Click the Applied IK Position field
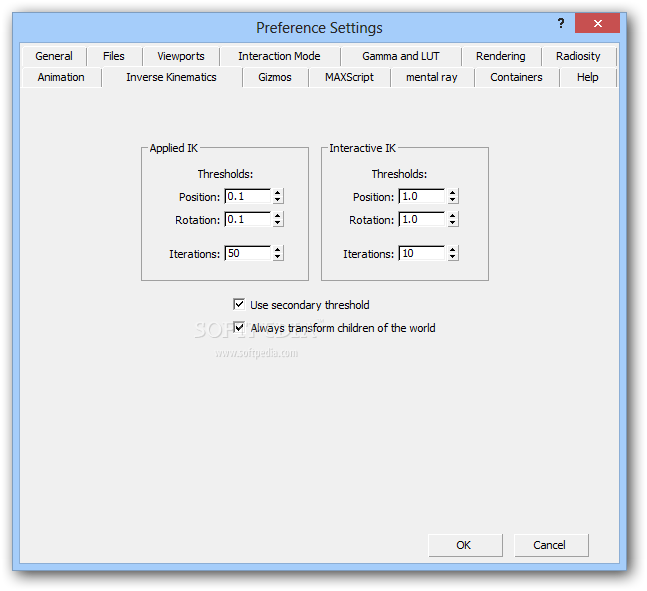 (x=248, y=196)
